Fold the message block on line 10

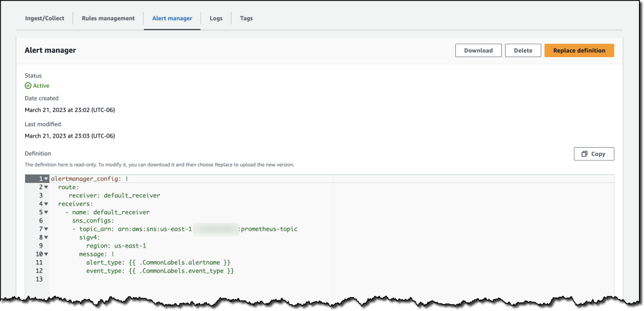pos(46,254)
